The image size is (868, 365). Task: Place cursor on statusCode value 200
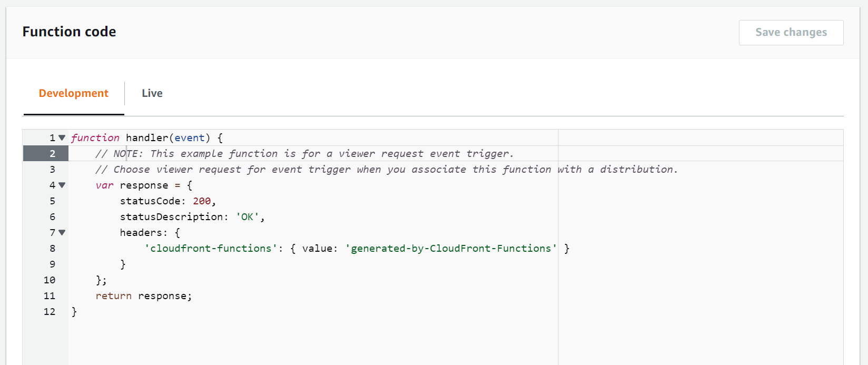coord(202,201)
